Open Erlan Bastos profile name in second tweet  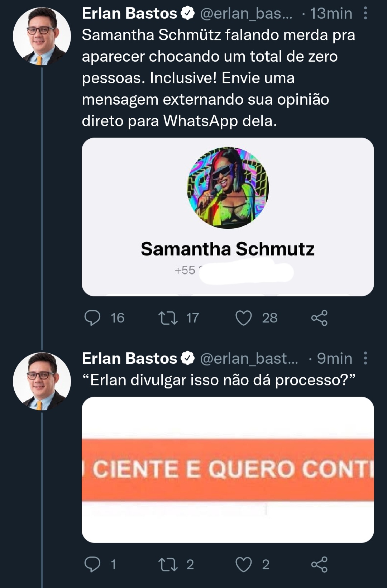pos(129,358)
